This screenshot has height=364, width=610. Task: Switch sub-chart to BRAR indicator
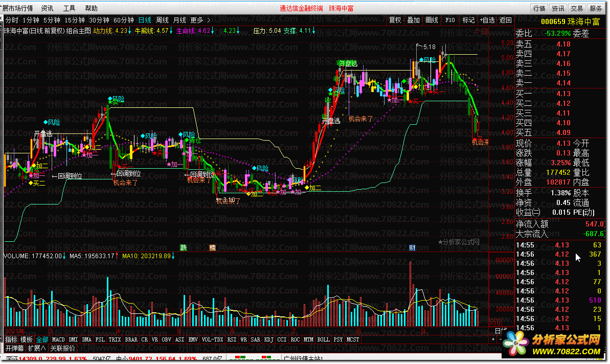coord(131,339)
